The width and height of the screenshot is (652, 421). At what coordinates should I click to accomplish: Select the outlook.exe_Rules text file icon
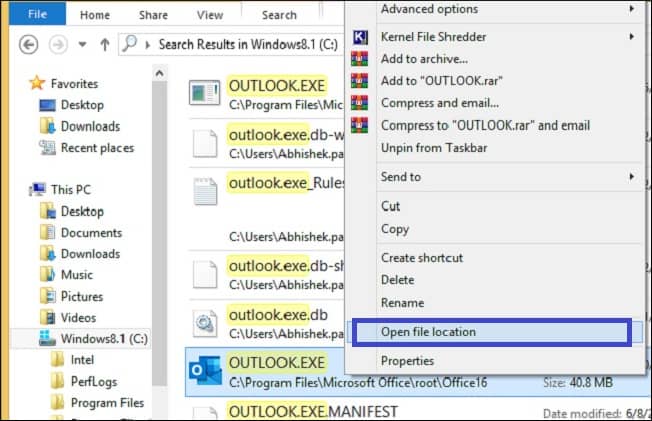[205, 192]
